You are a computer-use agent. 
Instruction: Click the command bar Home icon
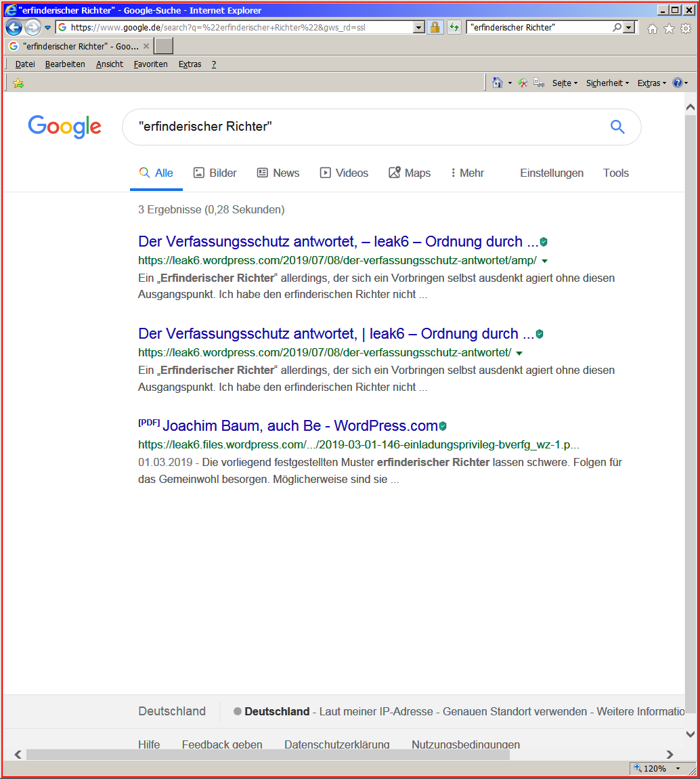[x=497, y=83]
